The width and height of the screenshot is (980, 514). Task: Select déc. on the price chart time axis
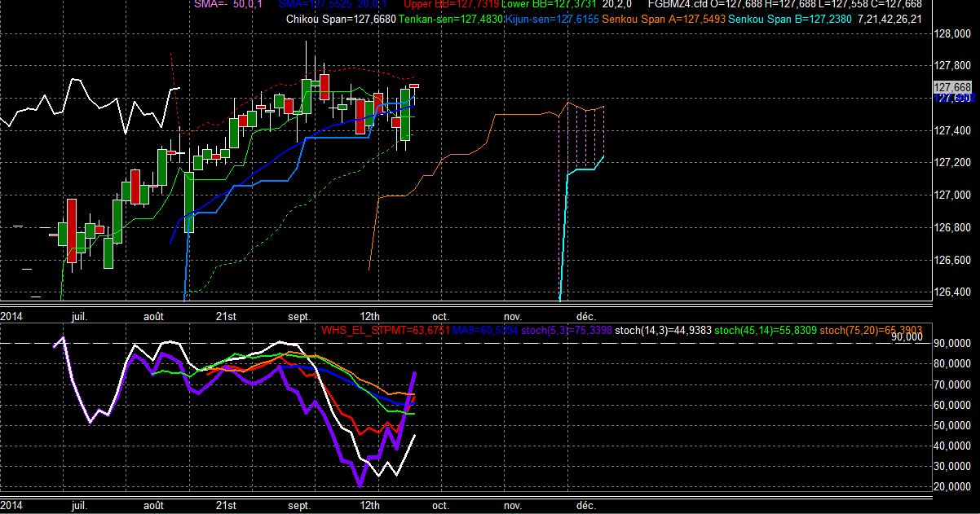[x=586, y=315]
